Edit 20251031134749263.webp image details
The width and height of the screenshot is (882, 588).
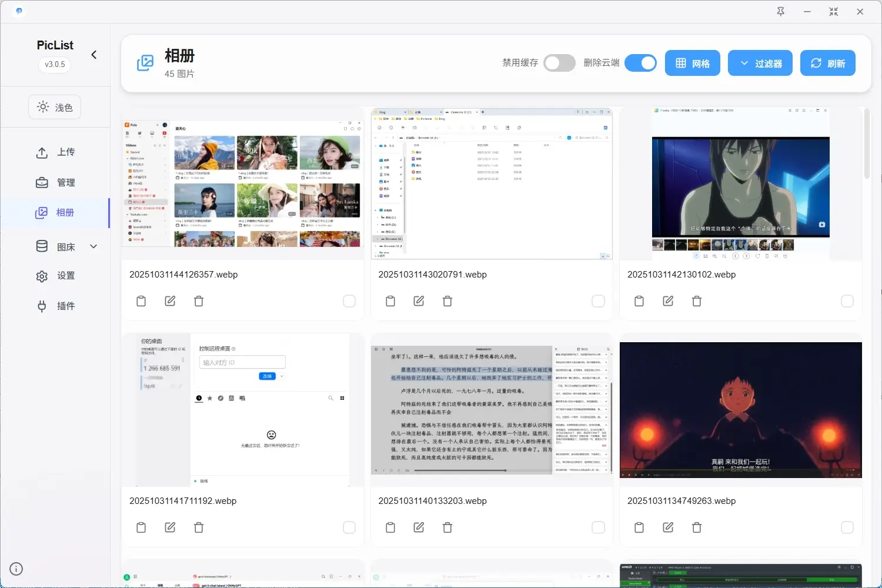coord(668,527)
